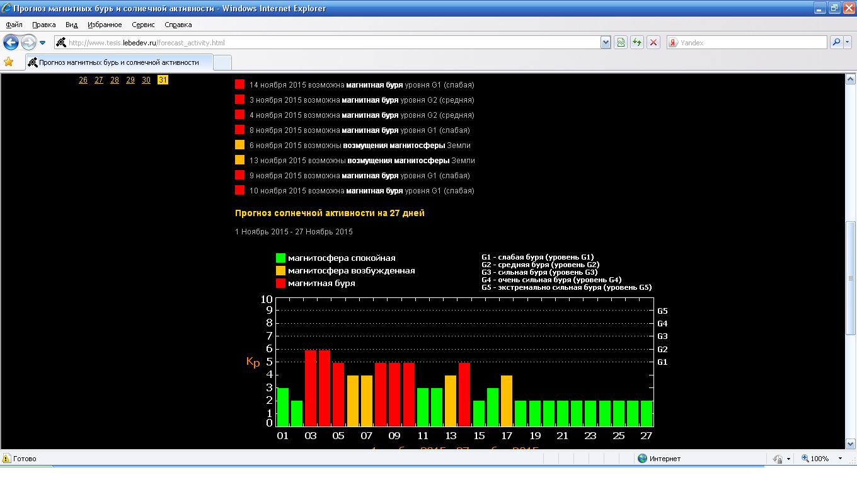Select the Прогноз магнитных бурь tab

click(118, 62)
